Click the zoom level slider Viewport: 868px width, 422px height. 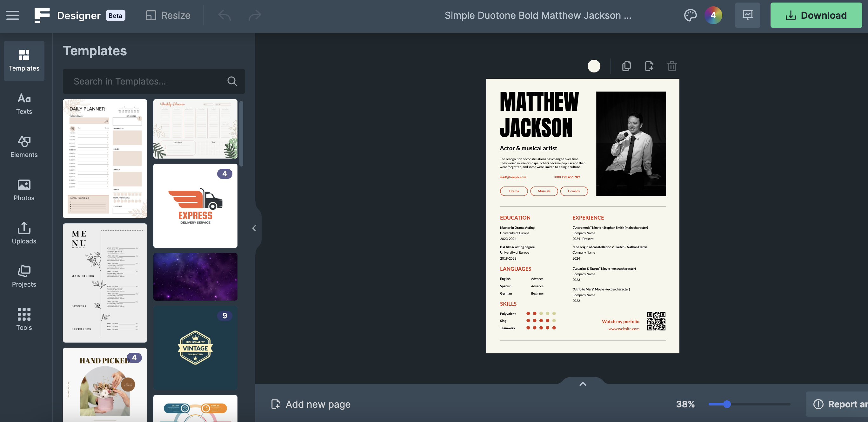727,404
